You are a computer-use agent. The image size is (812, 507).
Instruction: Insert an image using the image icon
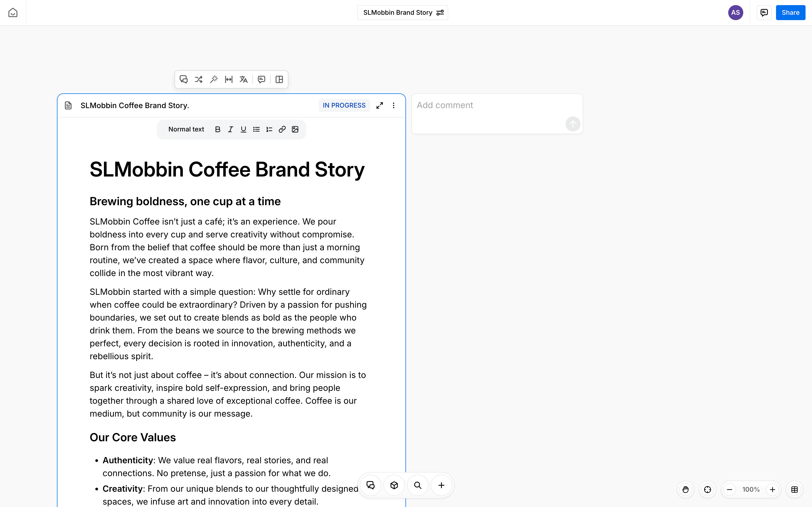pos(295,129)
